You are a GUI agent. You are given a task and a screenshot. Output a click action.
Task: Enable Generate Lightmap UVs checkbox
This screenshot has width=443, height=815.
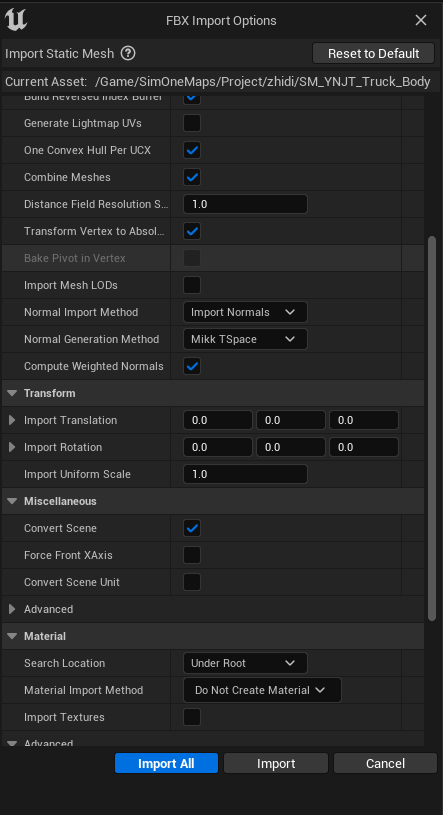coord(192,123)
